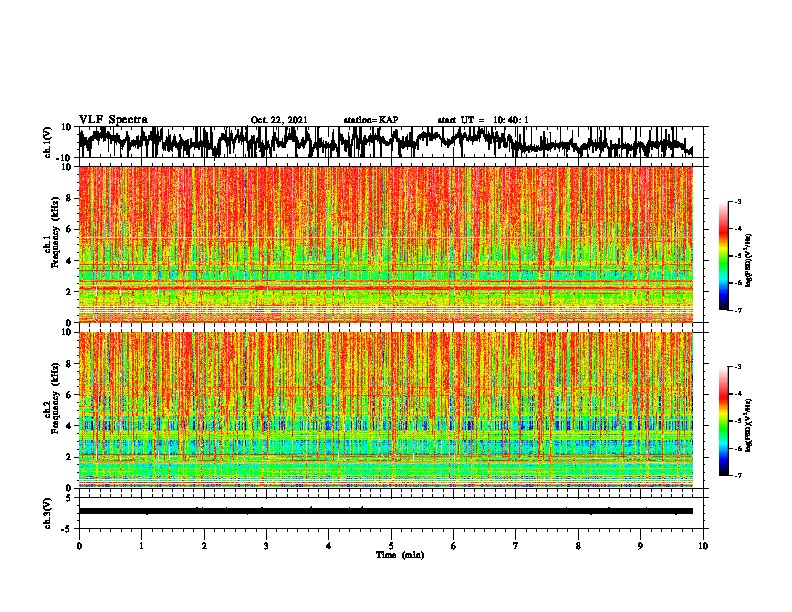Click the 'station=KAP' label

tap(371, 120)
